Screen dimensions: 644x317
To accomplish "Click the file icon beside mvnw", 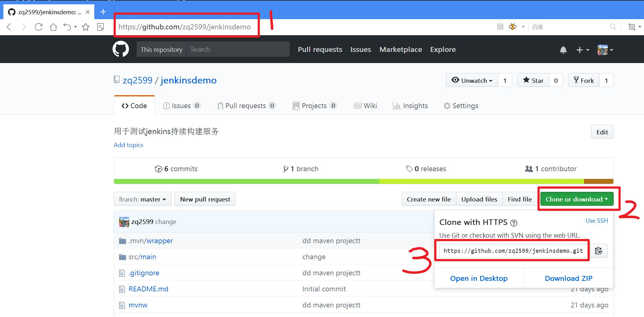I will pos(122,305).
